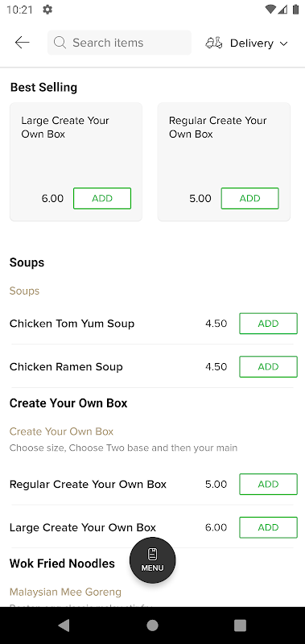This screenshot has height=644, width=305.
Task: Tap Android home circle button
Action: point(152,625)
